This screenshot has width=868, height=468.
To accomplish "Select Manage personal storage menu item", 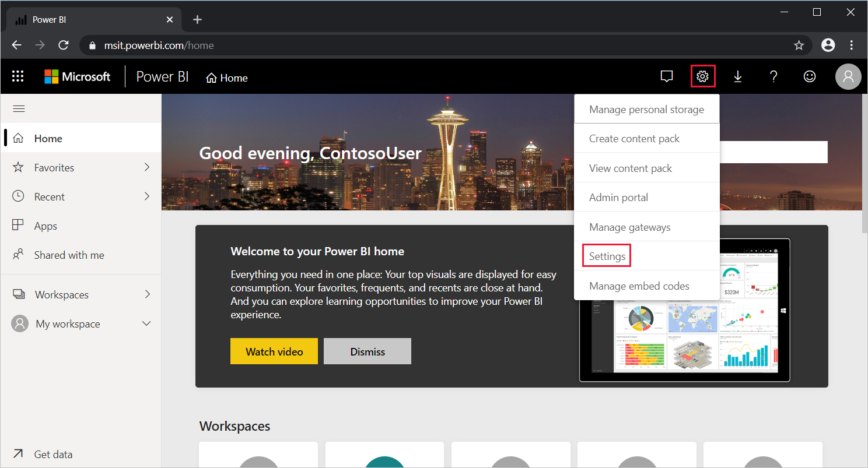I will 647,109.
